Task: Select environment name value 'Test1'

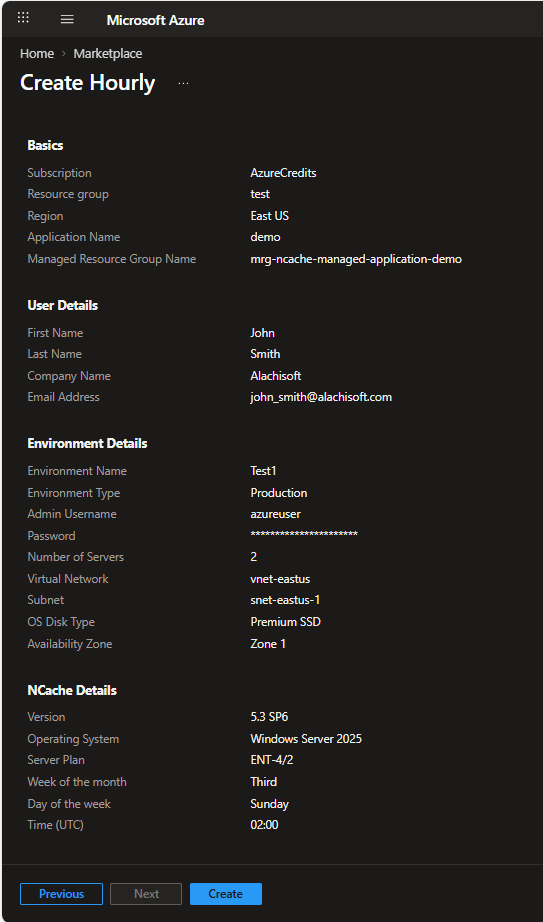Action: click(263, 471)
